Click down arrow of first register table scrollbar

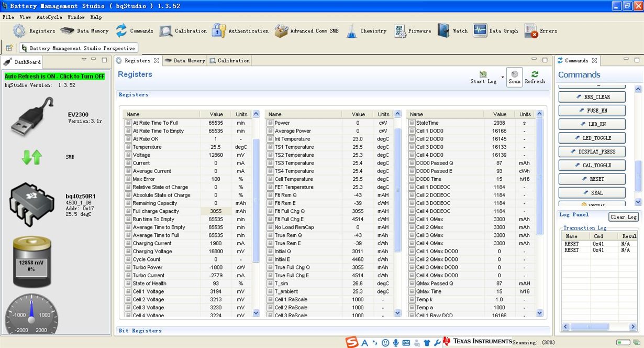click(256, 313)
